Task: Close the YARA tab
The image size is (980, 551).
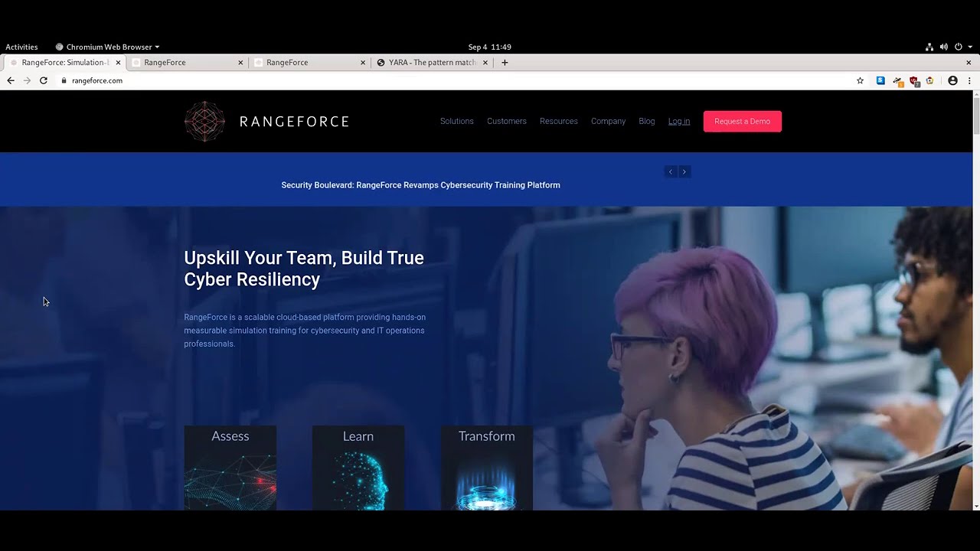Action: (485, 63)
